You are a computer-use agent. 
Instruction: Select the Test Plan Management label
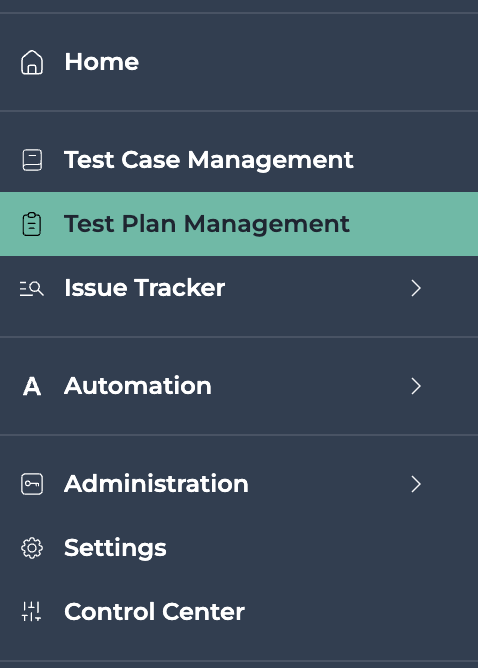coord(207,225)
